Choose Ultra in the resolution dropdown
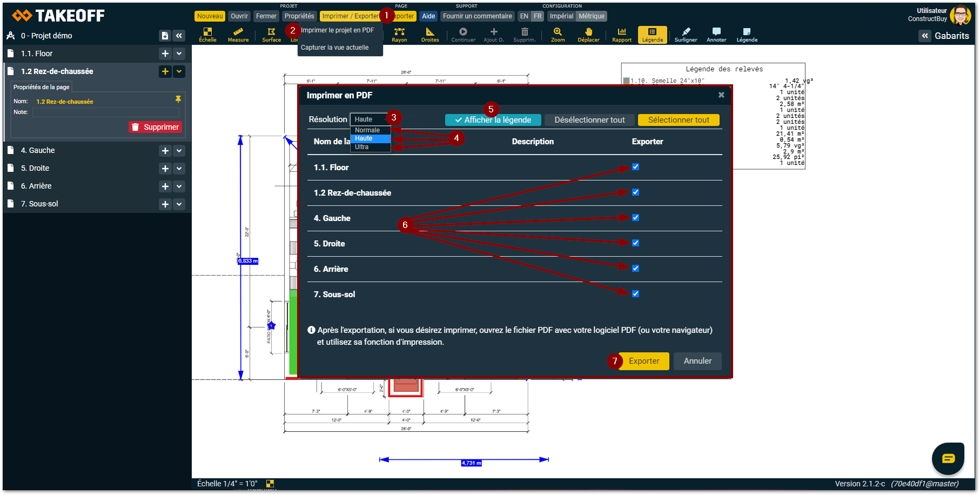This screenshot has height=495, width=980. tap(362, 147)
